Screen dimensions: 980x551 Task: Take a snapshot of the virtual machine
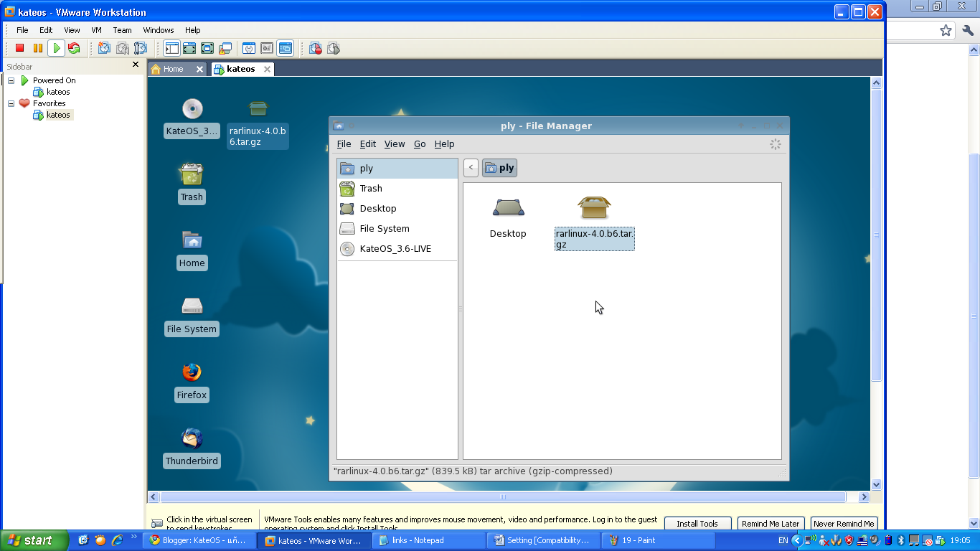105,48
